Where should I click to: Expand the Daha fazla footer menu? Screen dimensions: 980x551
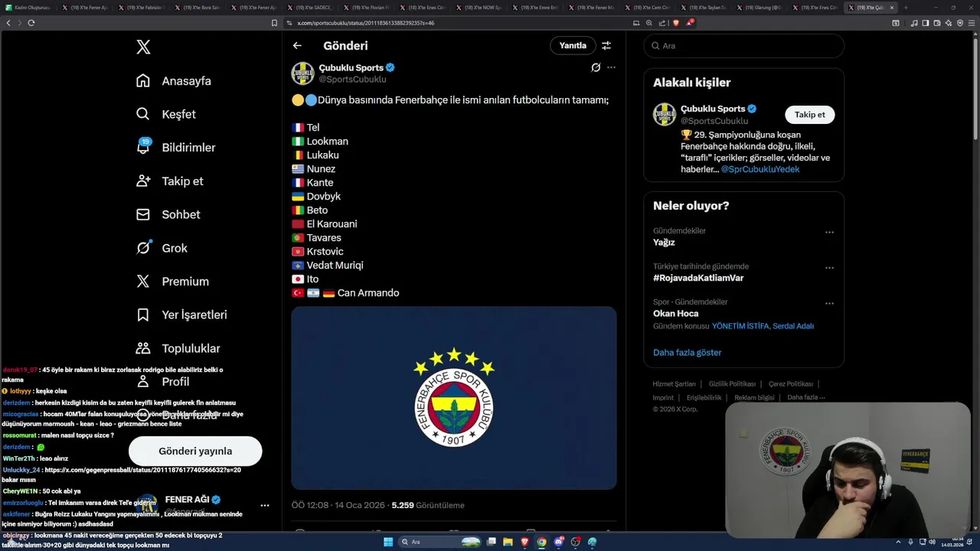click(806, 398)
